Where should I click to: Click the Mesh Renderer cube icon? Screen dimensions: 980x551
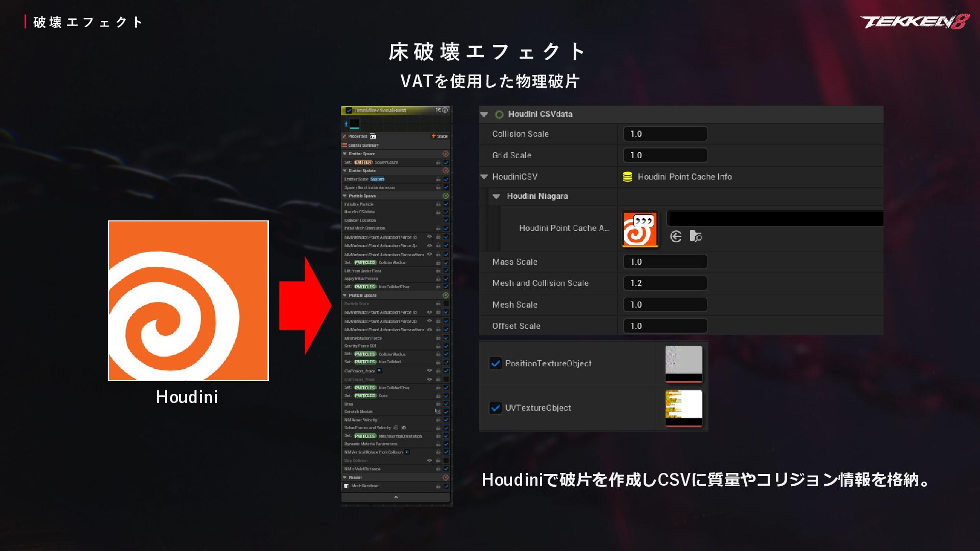[347, 486]
